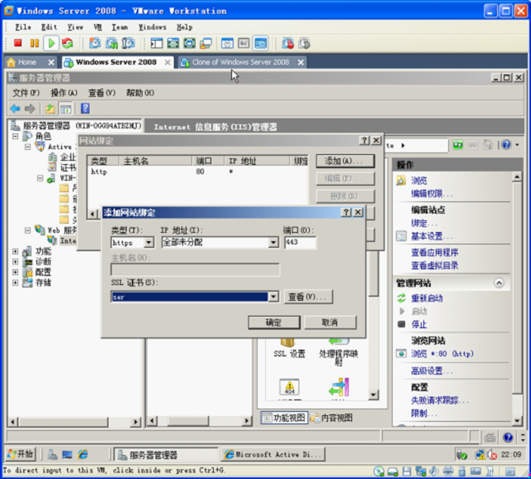Click the show/hide console tree icon in Server Manager
Image resolution: width=531 pixels, height=479 pixels.
coord(66,109)
